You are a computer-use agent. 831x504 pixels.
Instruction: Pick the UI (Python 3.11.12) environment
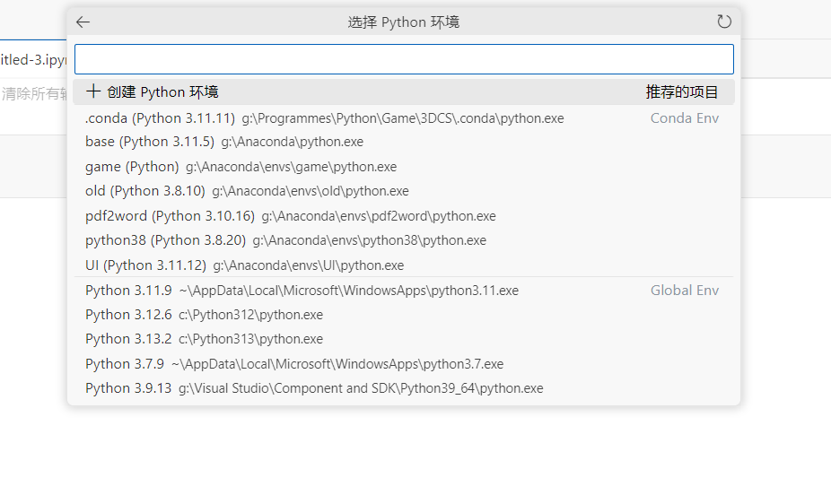[x=404, y=265]
